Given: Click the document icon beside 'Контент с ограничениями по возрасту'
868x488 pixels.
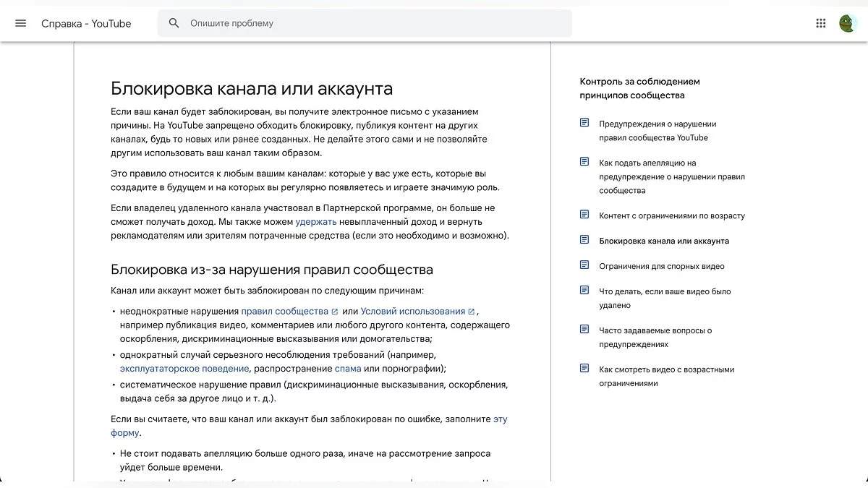Looking at the screenshot, I should pyautogui.click(x=584, y=215).
